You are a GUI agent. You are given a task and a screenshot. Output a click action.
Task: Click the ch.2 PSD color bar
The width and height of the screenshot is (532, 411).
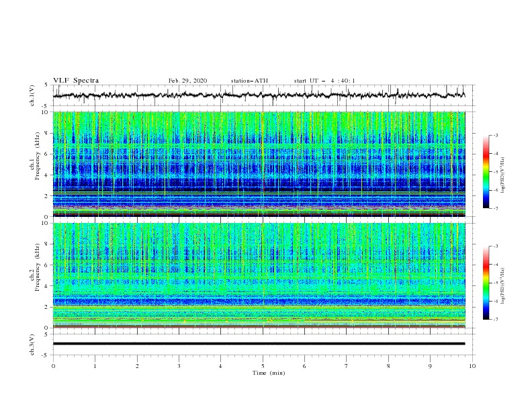pyautogui.click(x=486, y=283)
